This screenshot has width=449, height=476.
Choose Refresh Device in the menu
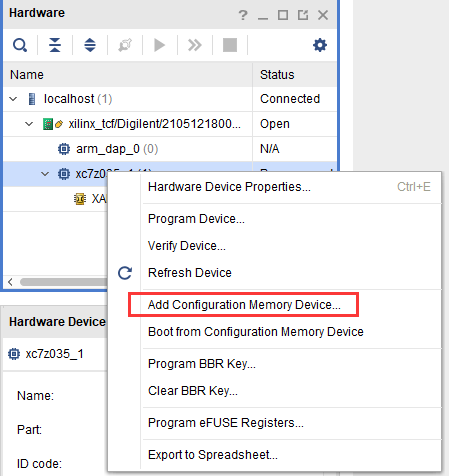[190, 273]
